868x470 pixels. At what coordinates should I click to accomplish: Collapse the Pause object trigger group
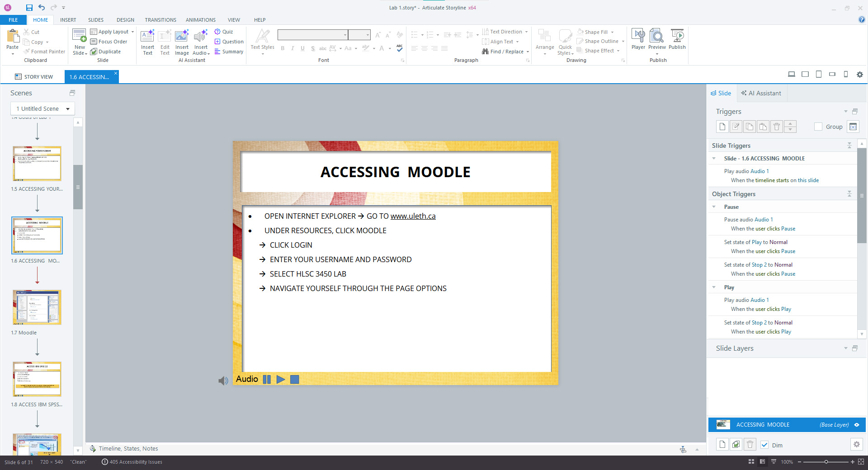click(713, 207)
